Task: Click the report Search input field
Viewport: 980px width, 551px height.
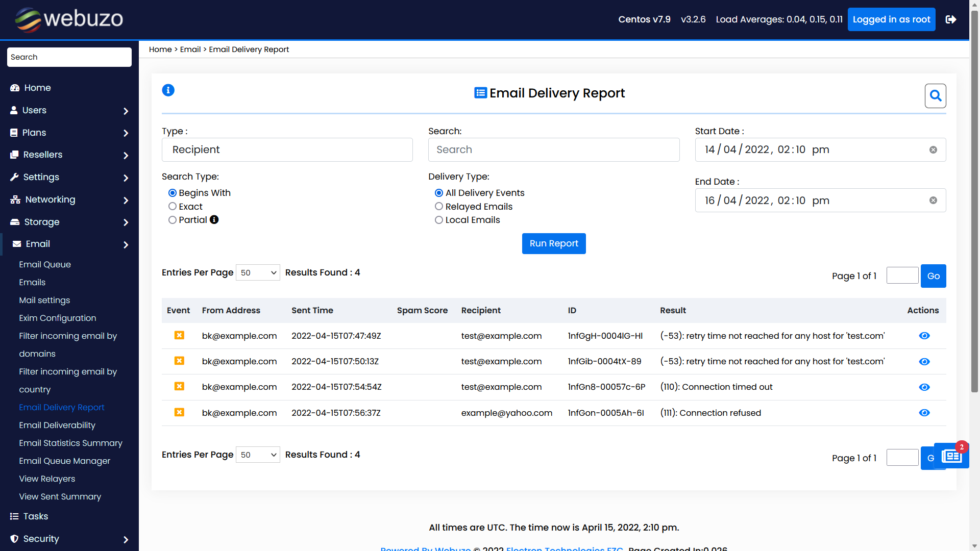Action: [553, 150]
